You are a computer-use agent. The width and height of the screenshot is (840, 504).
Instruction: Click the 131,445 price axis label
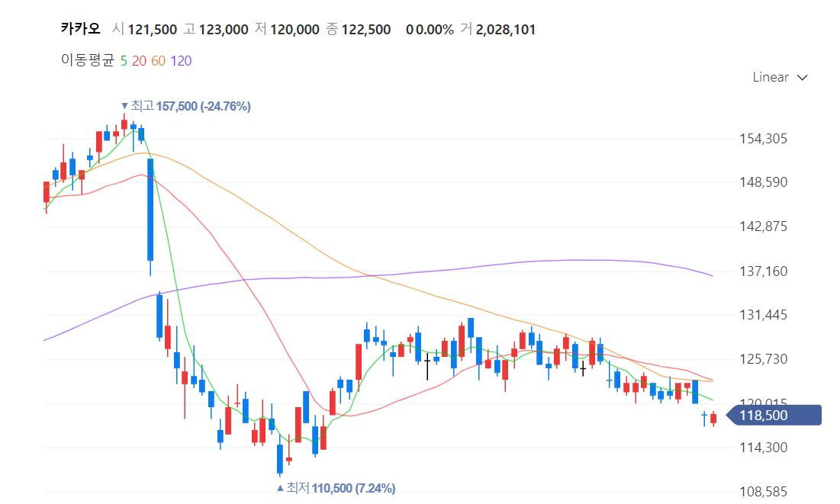pos(764,314)
